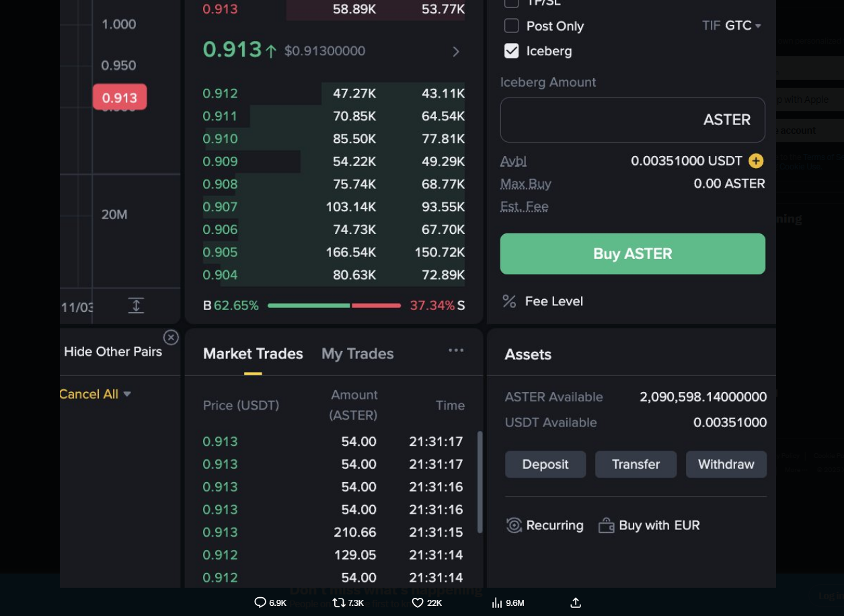Open Recurring via its circular icon
Viewport: 844px width, 616px height.
pos(514,525)
